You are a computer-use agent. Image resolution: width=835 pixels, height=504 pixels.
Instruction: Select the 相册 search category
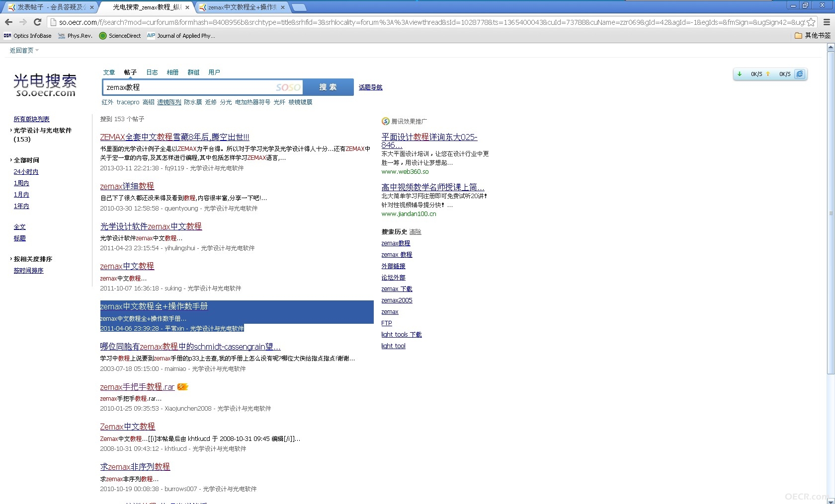point(172,72)
